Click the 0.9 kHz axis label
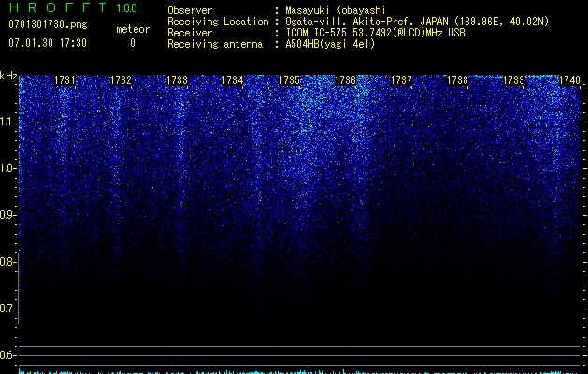Viewport: 588px width, 374px height. tap(7, 215)
